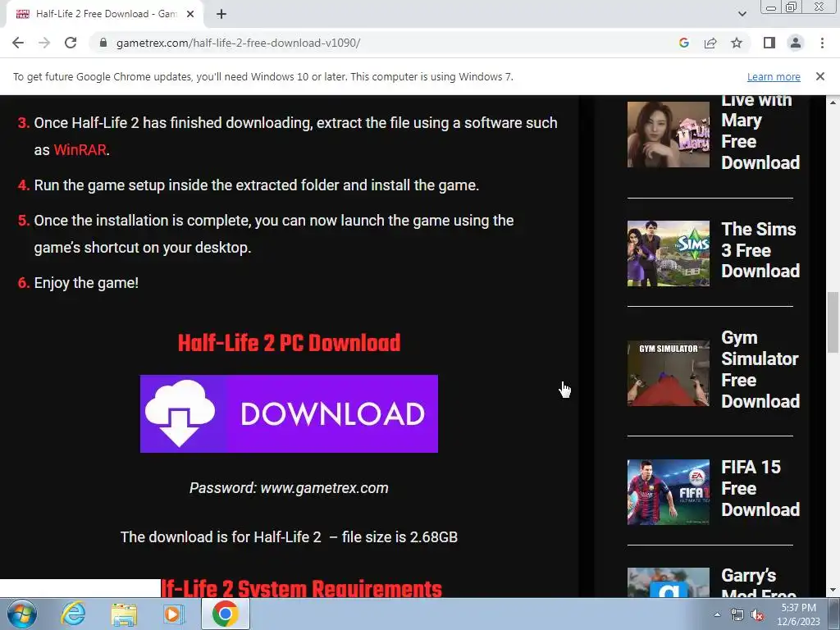Open the taskbar clock showing 5:37 PM
The height and width of the screenshot is (630, 840).
(x=798, y=614)
